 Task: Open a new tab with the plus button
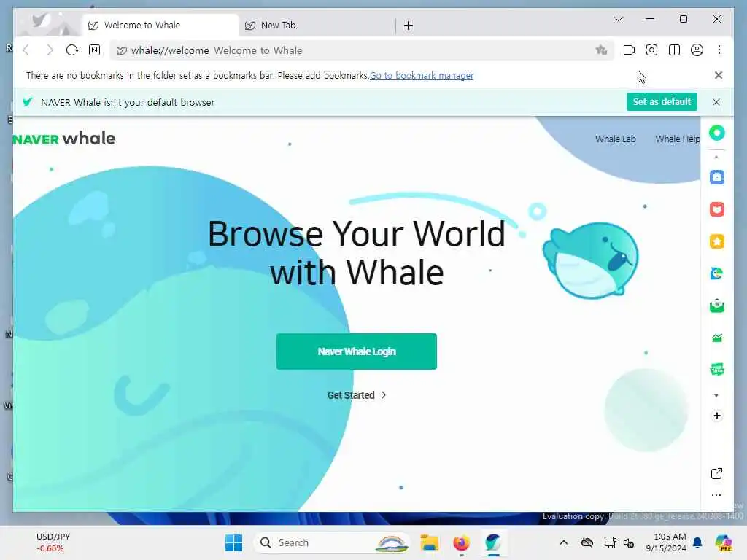409,26
